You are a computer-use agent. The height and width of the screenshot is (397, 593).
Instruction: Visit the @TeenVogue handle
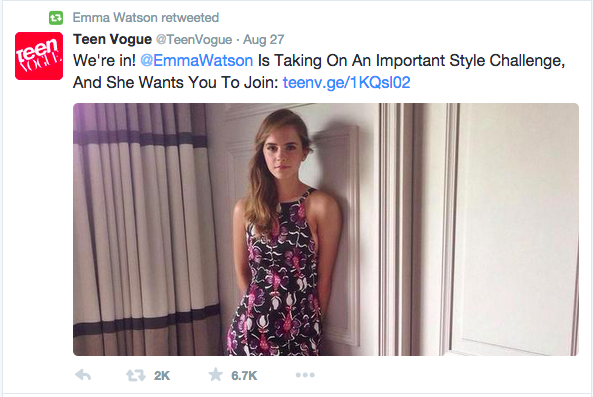pyautogui.click(x=194, y=39)
